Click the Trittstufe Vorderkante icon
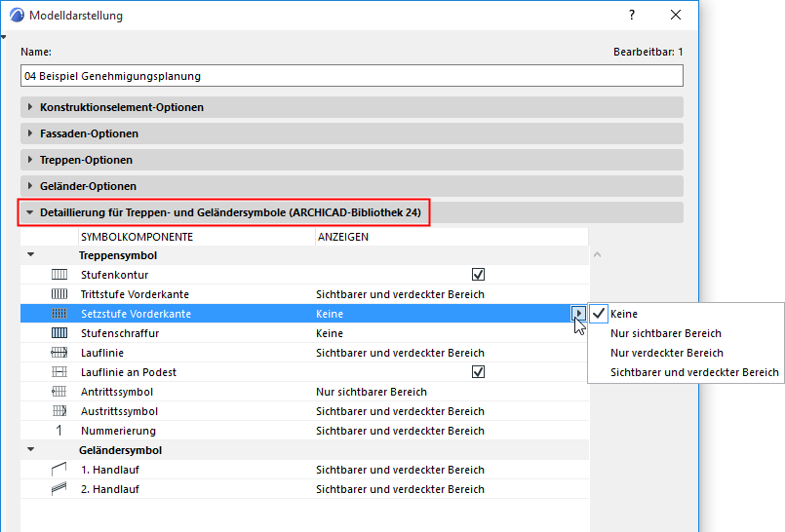This screenshot has width=785, height=532. (59, 294)
